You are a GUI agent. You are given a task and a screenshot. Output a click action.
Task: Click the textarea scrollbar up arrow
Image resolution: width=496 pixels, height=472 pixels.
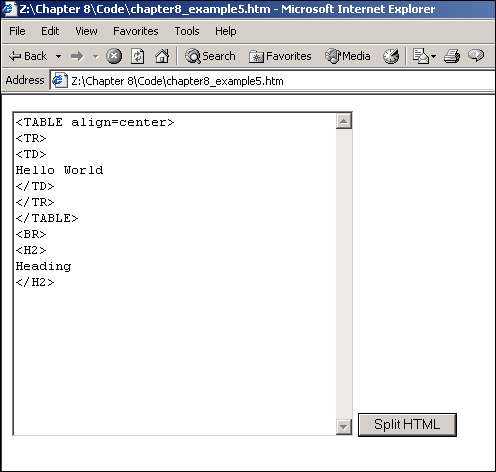point(344,121)
